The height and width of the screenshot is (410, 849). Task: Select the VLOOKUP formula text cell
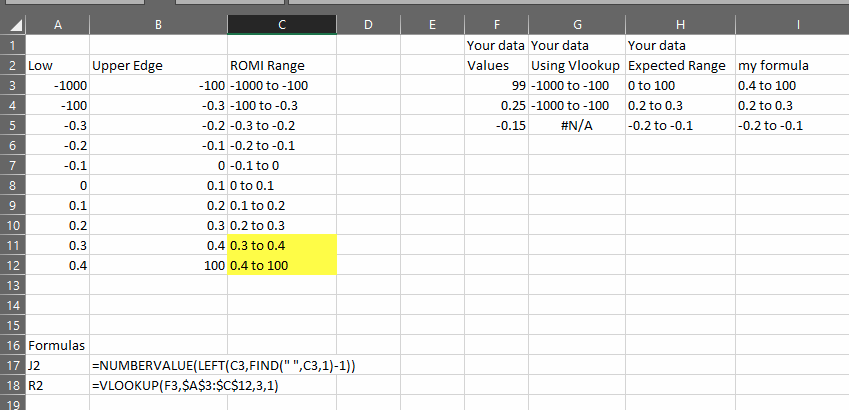[185, 386]
